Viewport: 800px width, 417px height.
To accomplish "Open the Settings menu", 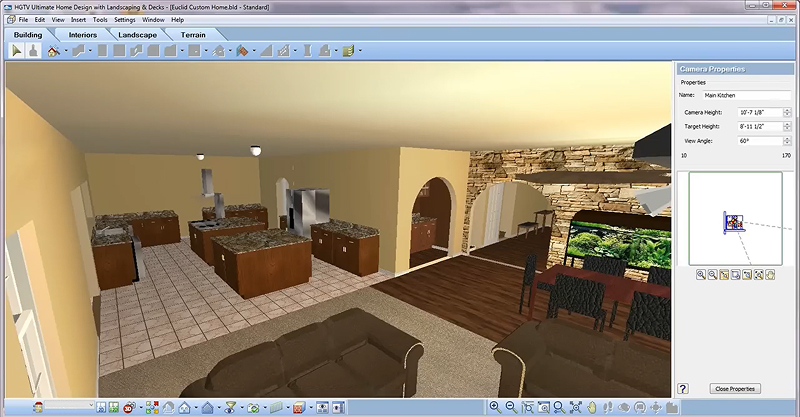I will pyautogui.click(x=124, y=20).
